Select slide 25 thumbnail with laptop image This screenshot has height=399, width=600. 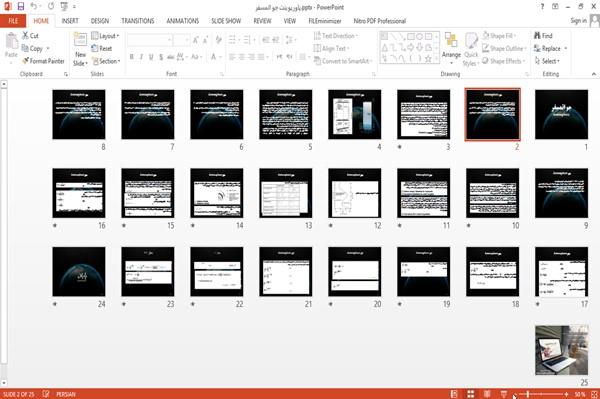561,350
